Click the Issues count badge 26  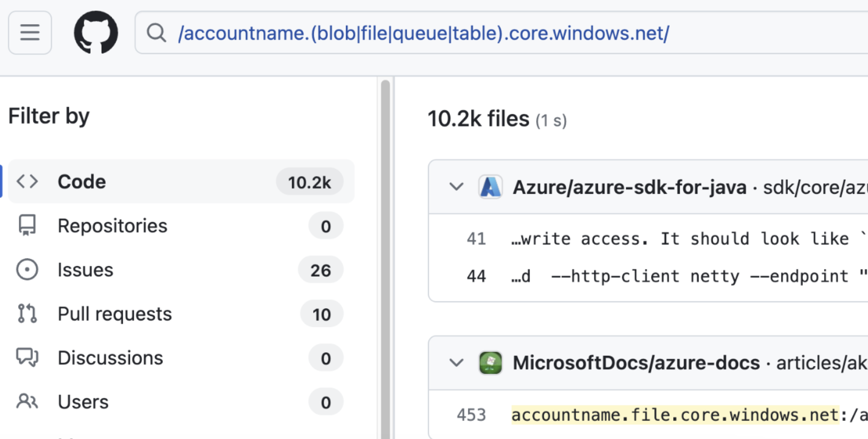320,270
